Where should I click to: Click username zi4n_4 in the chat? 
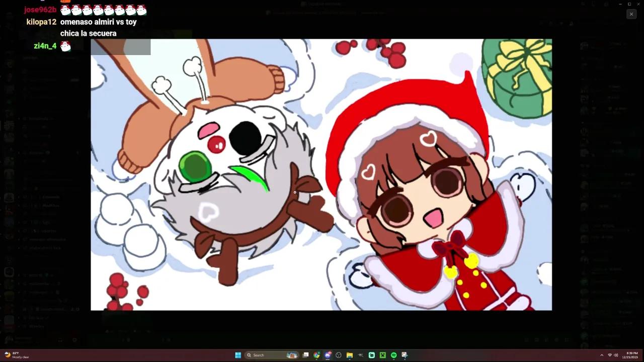point(45,46)
